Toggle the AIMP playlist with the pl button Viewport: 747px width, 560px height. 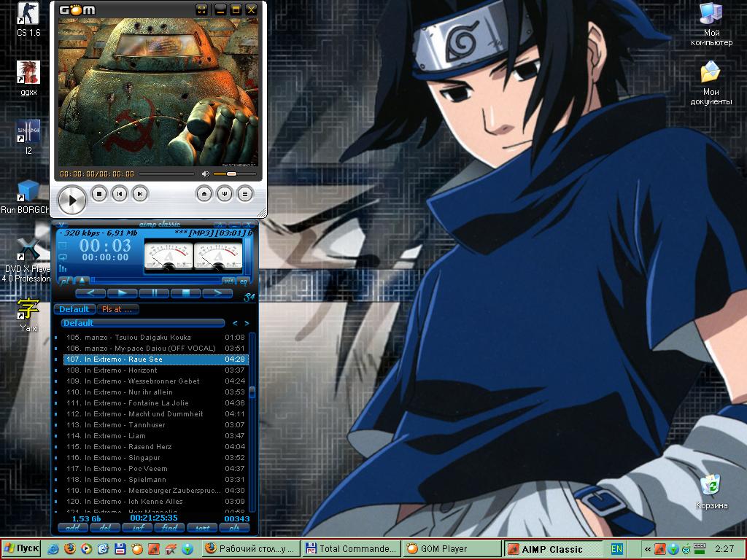pos(66,281)
